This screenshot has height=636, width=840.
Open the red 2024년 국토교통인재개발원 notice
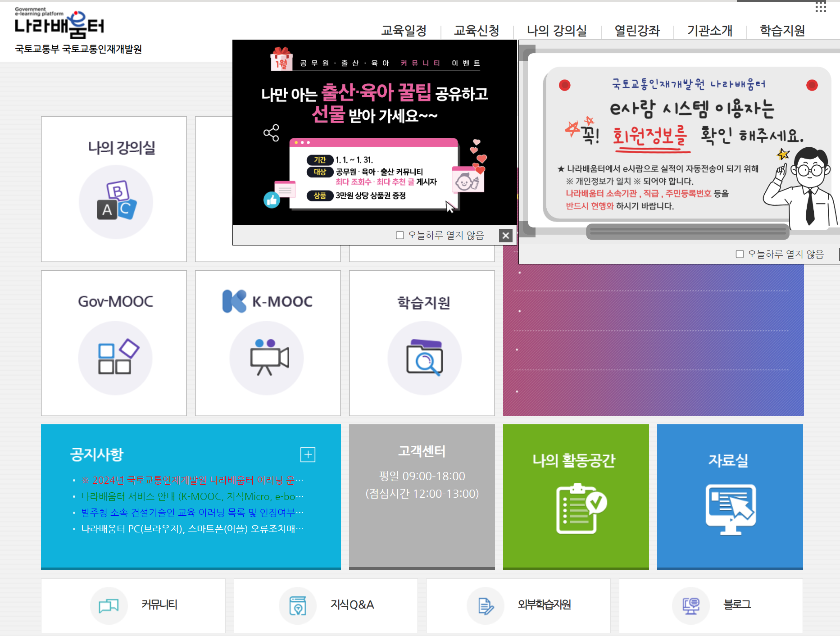192,480
